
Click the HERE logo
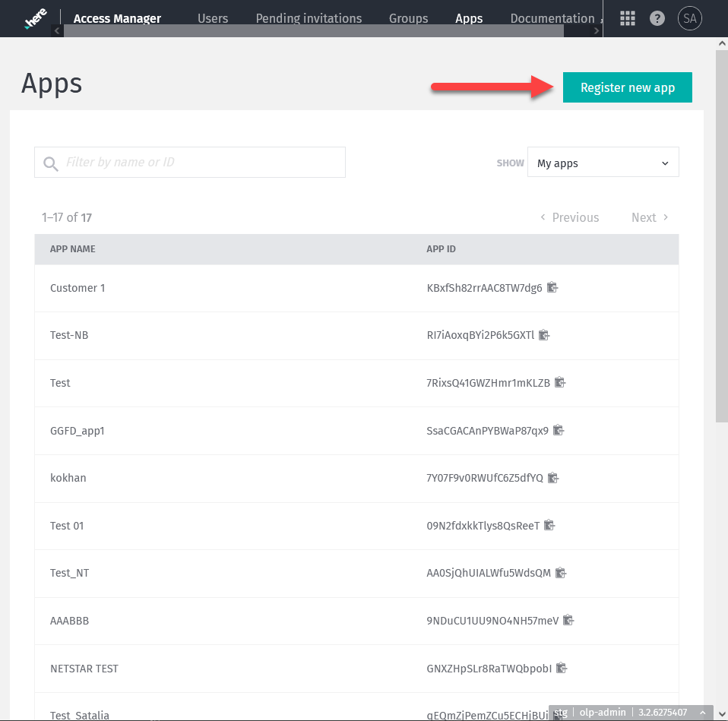click(x=36, y=18)
